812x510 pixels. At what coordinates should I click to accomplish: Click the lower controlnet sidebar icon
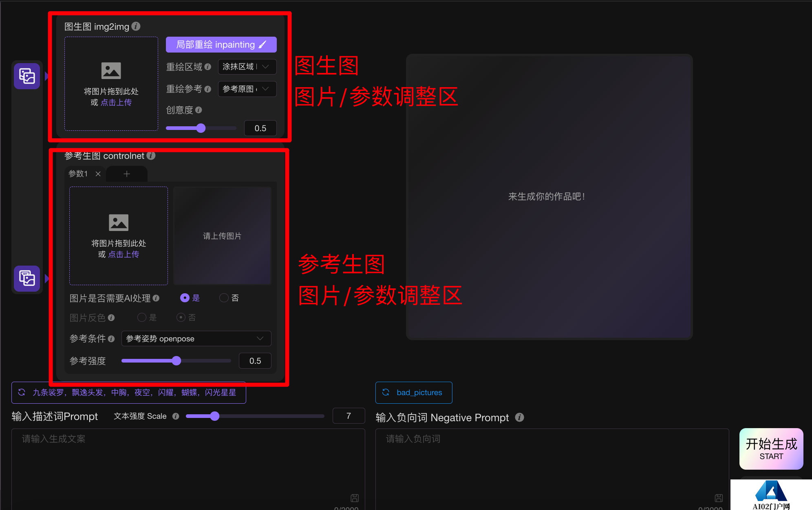click(x=27, y=278)
